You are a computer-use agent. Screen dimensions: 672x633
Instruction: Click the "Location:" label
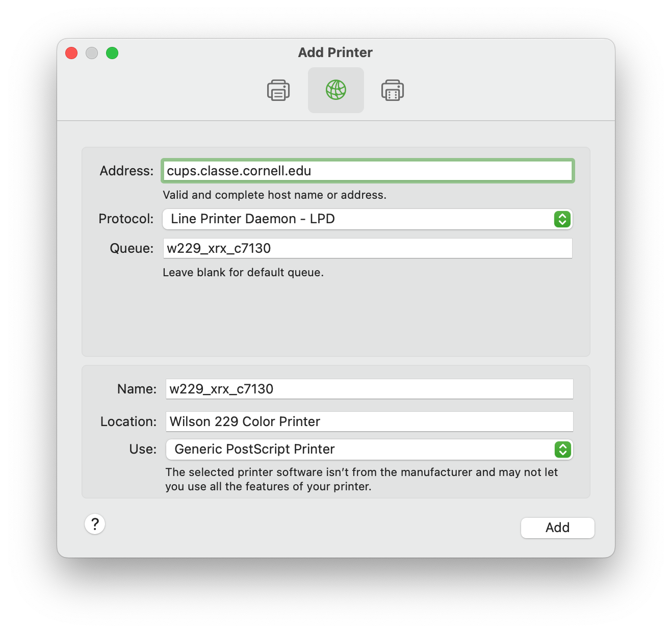128,421
